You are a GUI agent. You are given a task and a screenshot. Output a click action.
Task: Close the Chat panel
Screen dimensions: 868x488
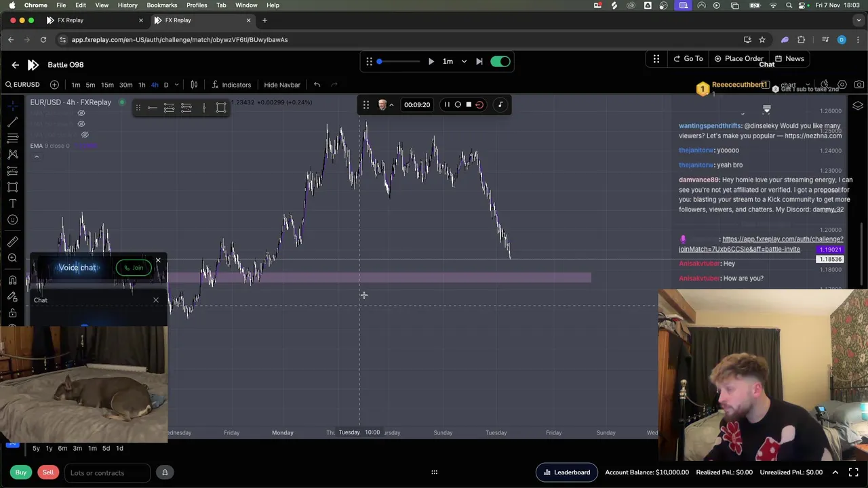(x=156, y=300)
